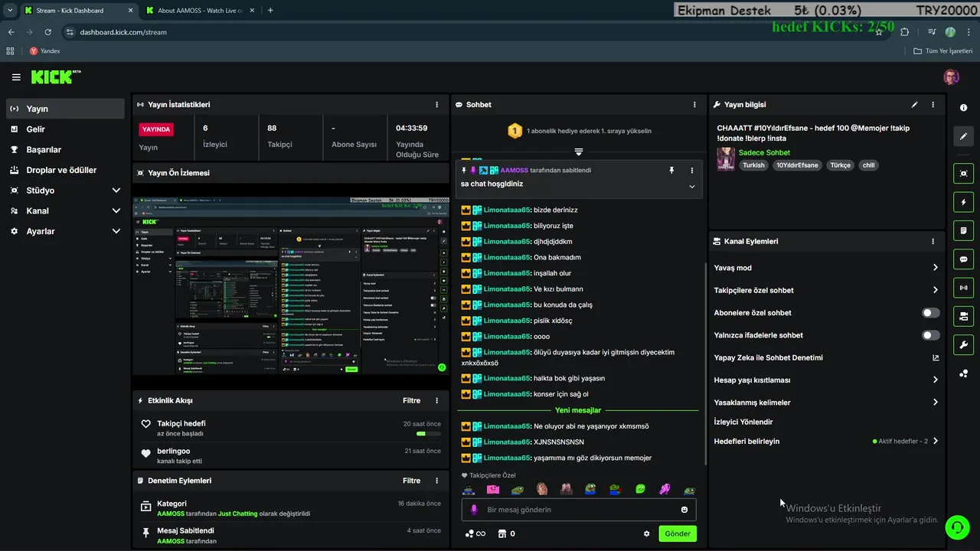Toggle camera panel icon in right sidebar
The width and height of the screenshot is (980, 551).
964,316
